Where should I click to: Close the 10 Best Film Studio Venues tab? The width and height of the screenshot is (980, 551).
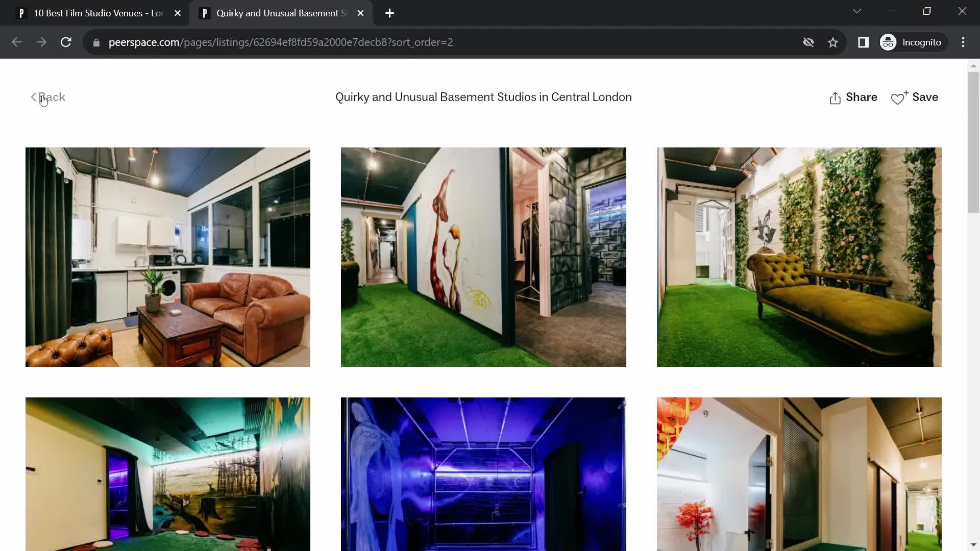[x=178, y=13]
